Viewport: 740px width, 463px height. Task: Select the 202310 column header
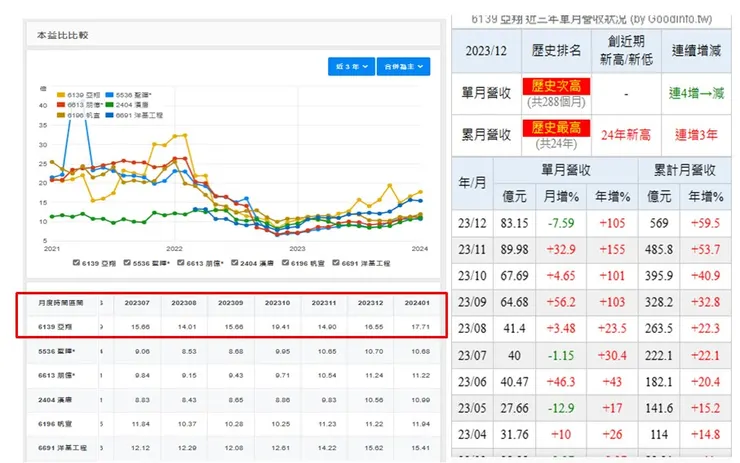[277, 303]
